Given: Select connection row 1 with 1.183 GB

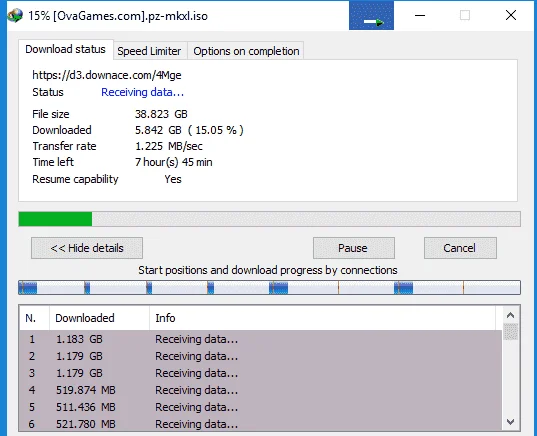Looking at the screenshot, I should coord(261,339).
